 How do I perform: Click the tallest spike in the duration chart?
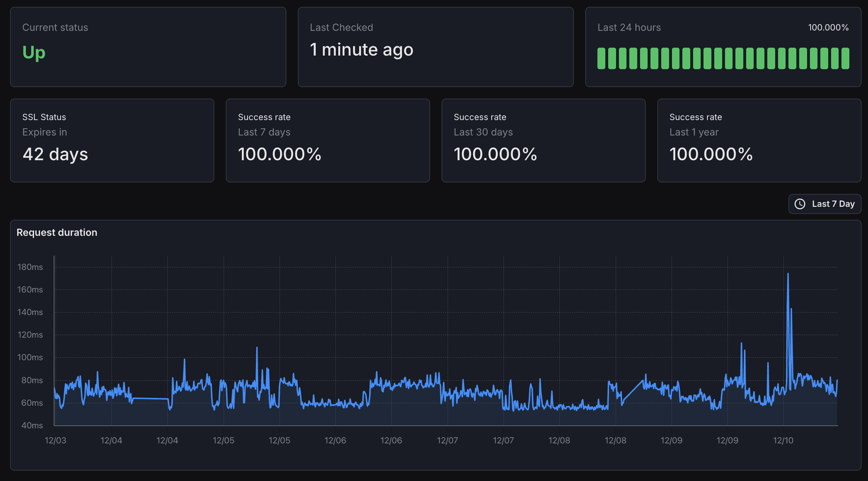click(x=788, y=275)
